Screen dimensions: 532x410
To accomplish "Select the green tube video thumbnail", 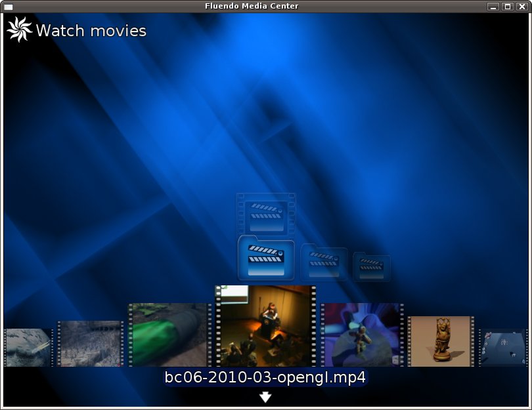I will click(169, 335).
